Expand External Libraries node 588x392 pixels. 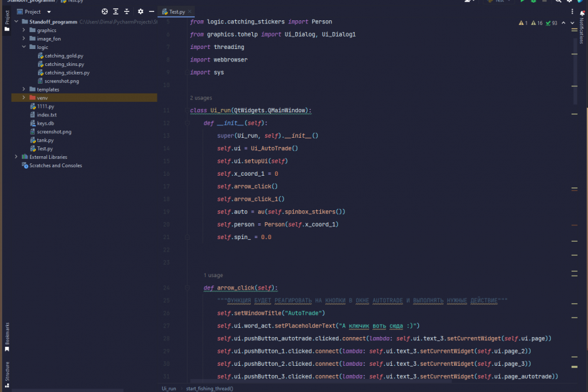16,157
